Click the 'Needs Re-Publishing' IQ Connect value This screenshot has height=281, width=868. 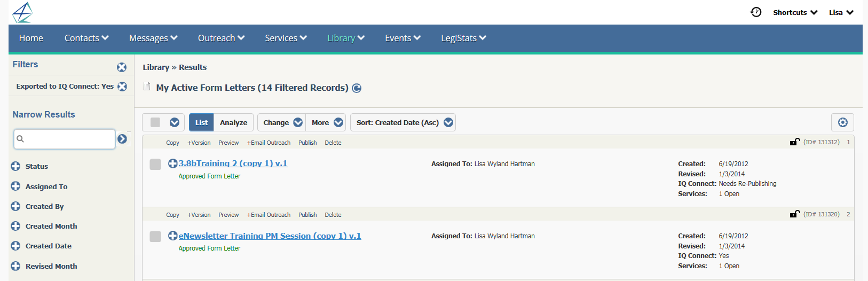pyautogui.click(x=747, y=184)
